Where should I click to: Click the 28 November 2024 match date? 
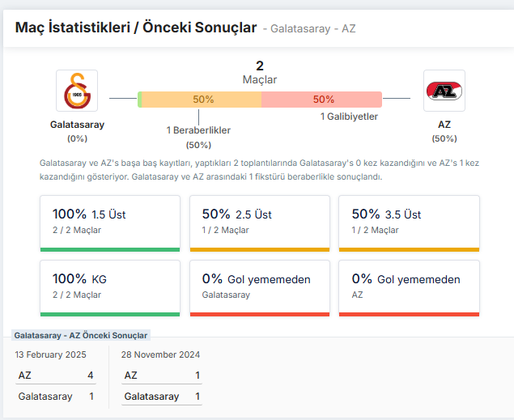[x=160, y=354]
